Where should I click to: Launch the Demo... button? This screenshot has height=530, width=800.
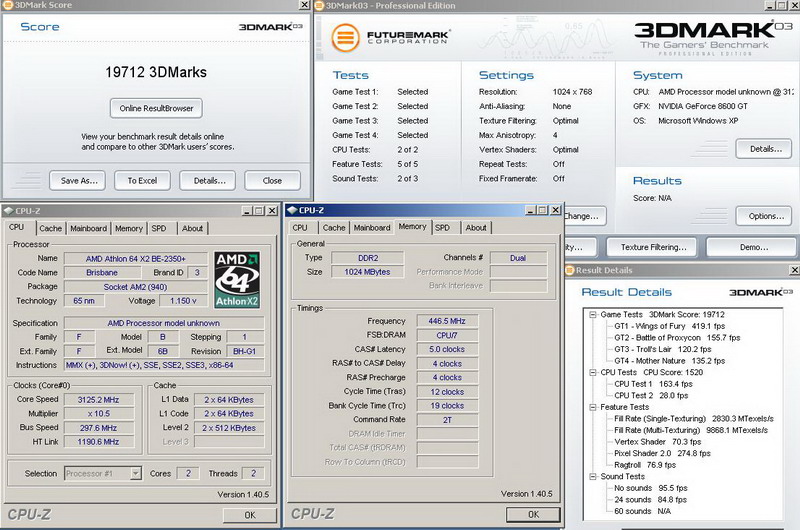pyautogui.click(x=754, y=247)
